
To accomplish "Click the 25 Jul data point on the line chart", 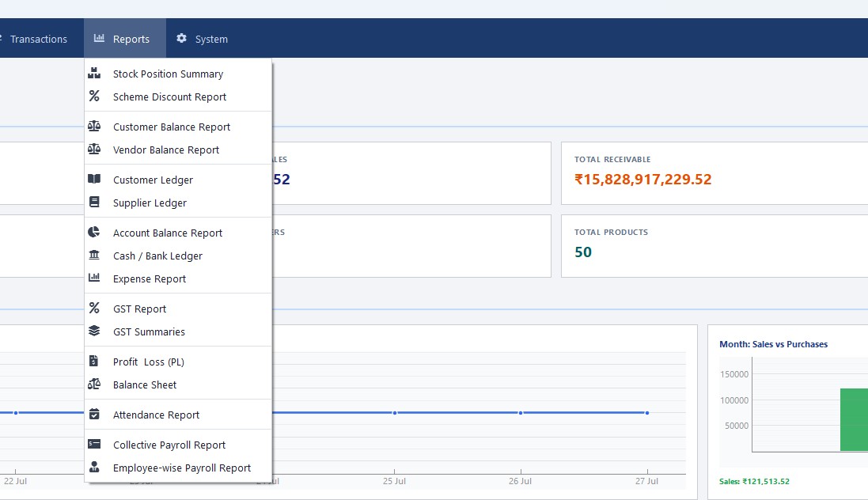I will pos(394,413).
